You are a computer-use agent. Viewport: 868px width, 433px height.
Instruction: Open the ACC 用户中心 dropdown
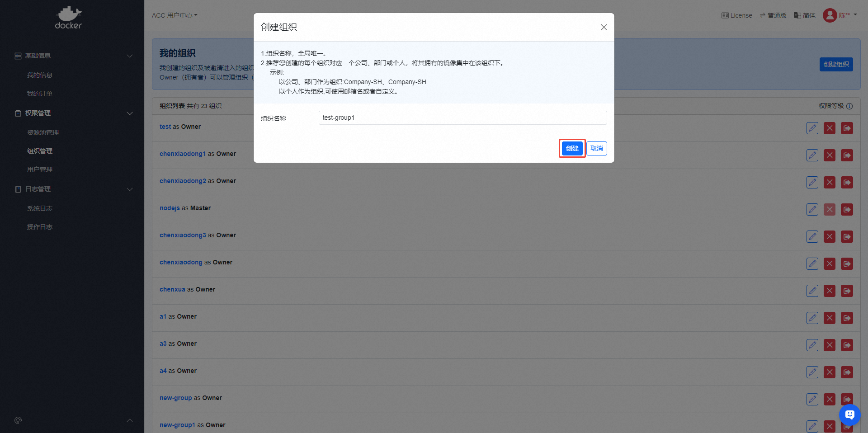(x=175, y=15)
